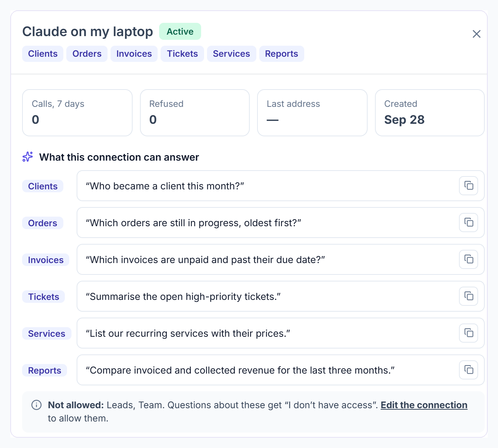Copy the orders still in progress prompt

tap(469, 223)
